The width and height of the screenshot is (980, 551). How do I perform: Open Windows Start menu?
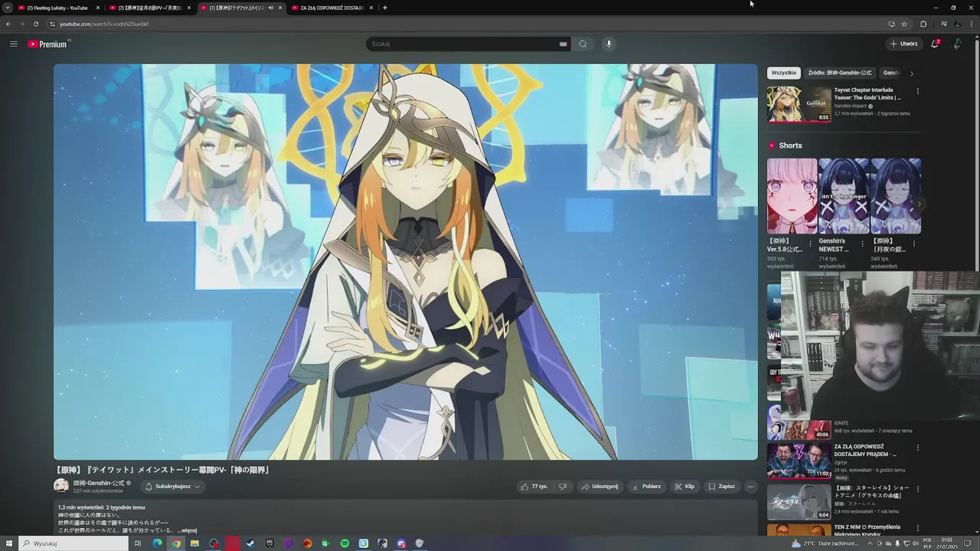[8, 543]
